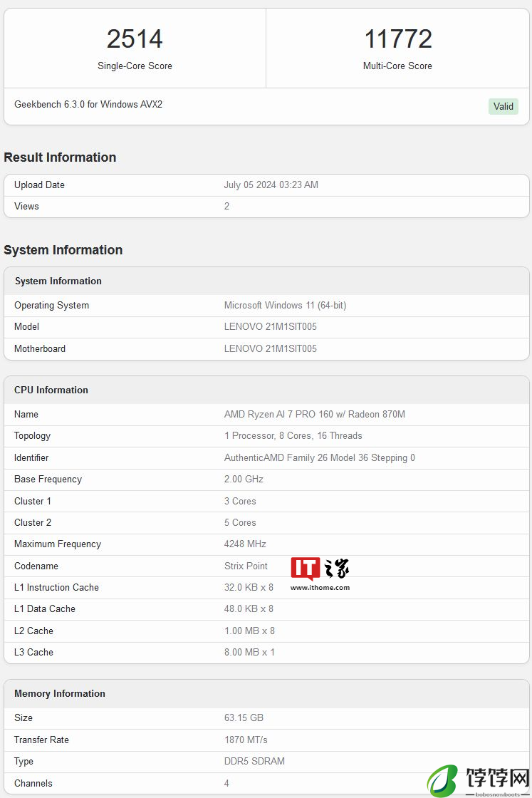Click the memory Size label
The width and height of the screenshot is (532, 798).
point(24,718)
